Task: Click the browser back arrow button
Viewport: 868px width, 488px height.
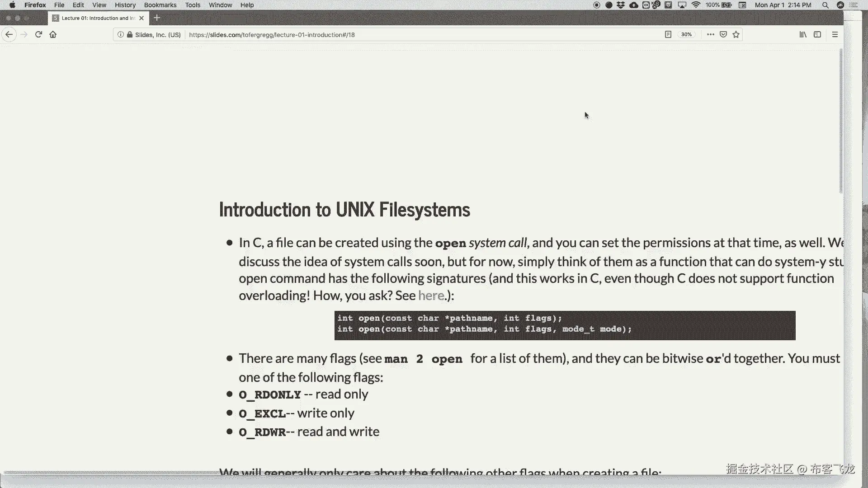Action: pyautogui.click(x=9, y=34)
